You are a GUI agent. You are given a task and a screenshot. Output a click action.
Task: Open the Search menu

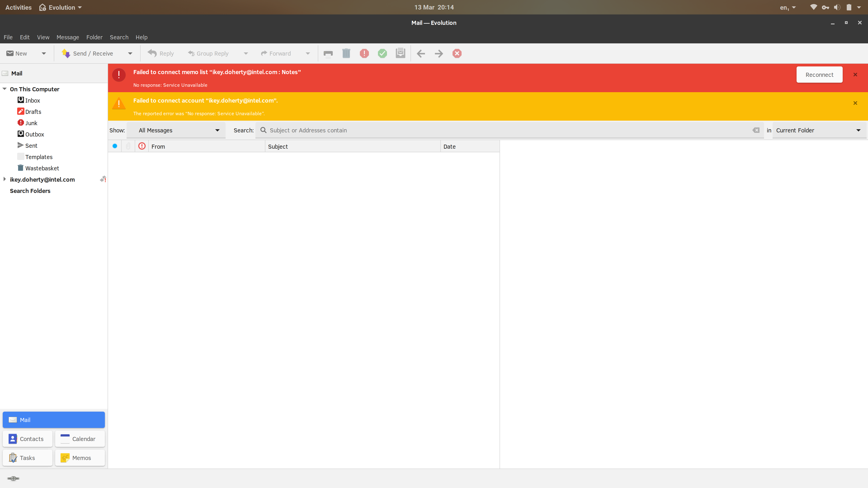coord(119,37)
